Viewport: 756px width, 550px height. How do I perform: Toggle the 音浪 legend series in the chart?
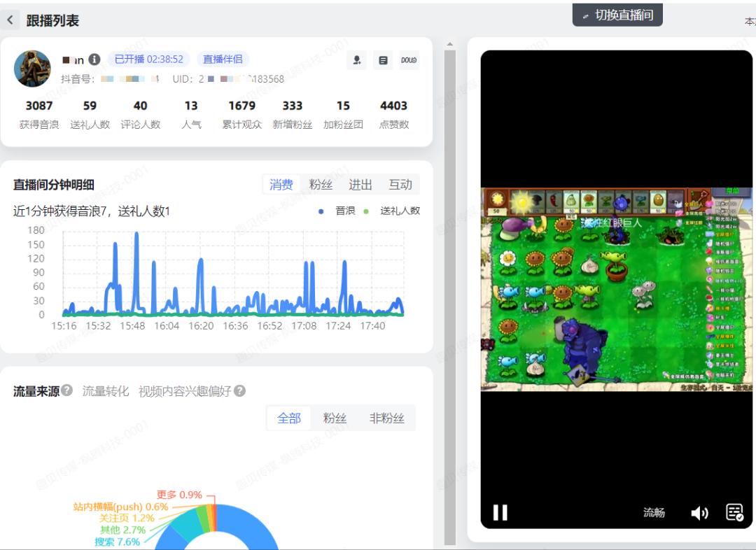coord(338,211)
